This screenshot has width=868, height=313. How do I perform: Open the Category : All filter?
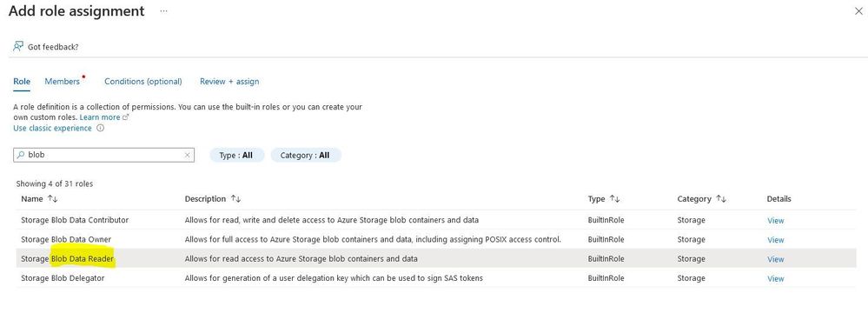coord(306,155)
